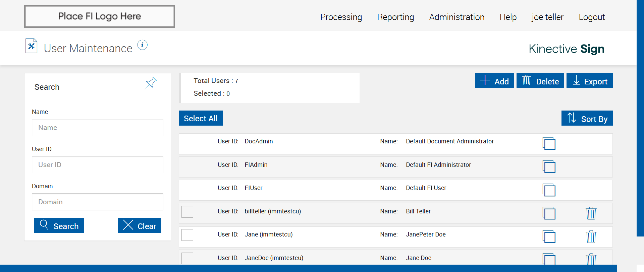Click the Add user button

[494, 81]
